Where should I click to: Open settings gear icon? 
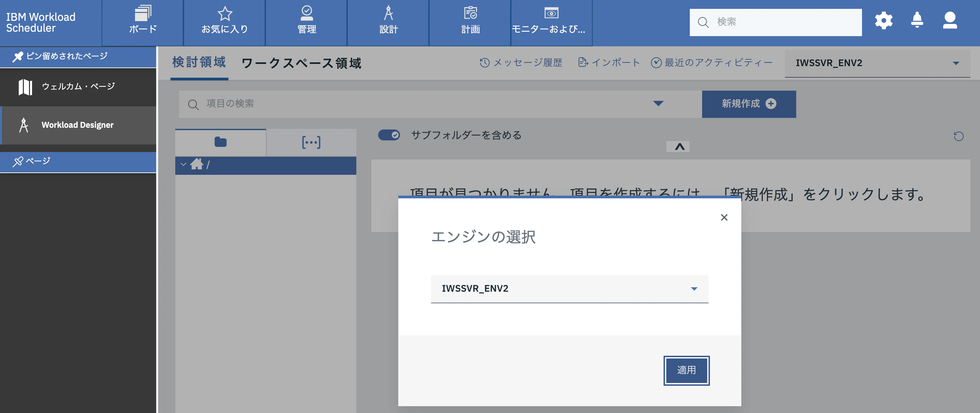click(x=884, y=20)
